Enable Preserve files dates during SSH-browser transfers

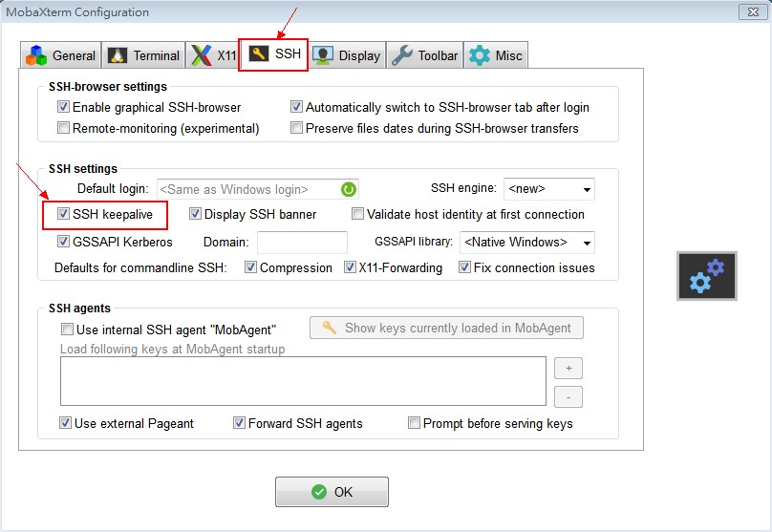(296, 128)
